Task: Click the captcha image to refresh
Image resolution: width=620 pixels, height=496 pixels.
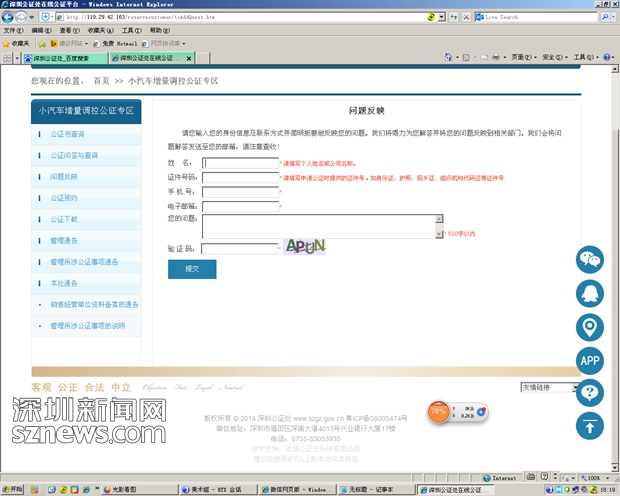Action: (306, 246)
